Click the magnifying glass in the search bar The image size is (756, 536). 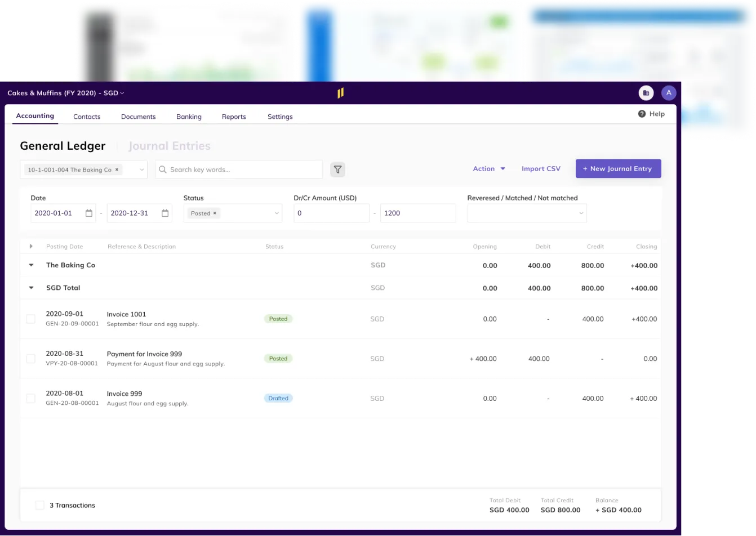tap(162, 169)
